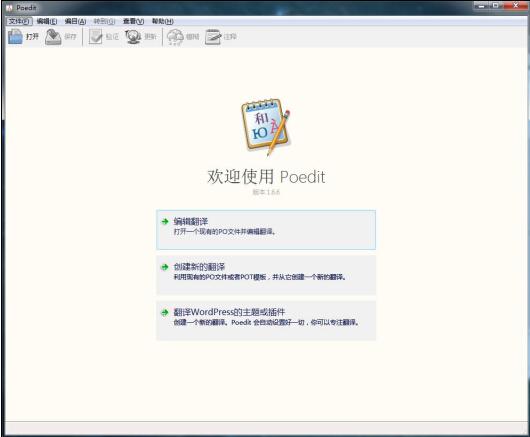Close the Poedit window

click(x=515, y=6)
